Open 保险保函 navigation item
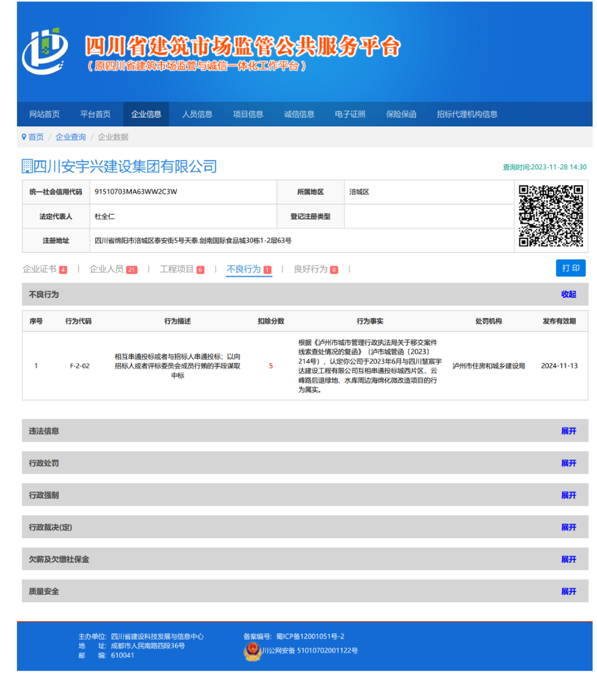597x700 pixels. [402, 114]
